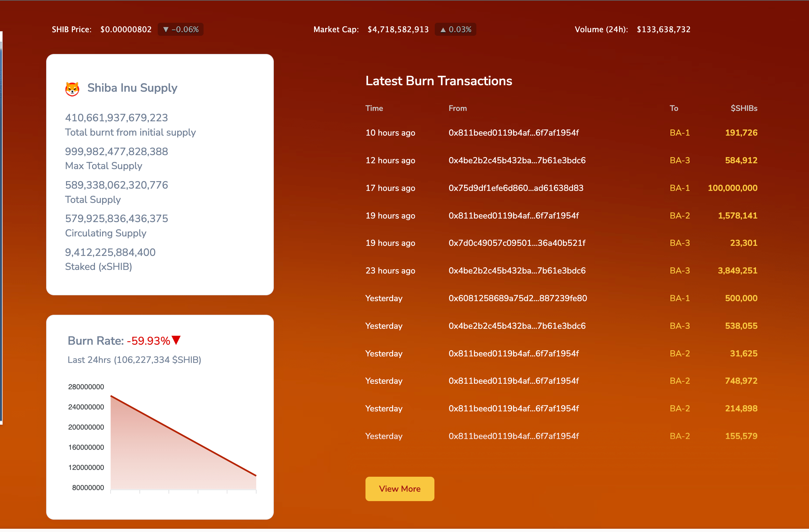The width and height of the screenshot is (809, 532).
Task: Click the market cap 0.03% change badge
Action: (x=456, y=30)
